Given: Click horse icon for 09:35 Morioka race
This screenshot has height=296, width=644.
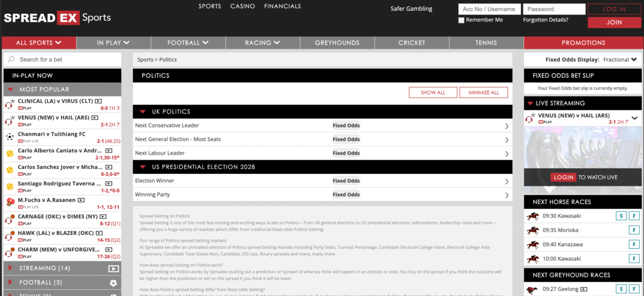Looking at the screenshot, I should 533,230.
